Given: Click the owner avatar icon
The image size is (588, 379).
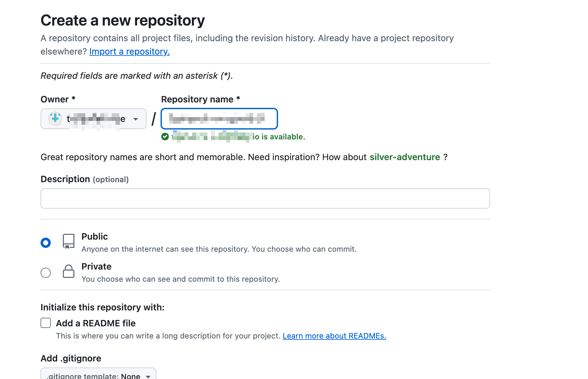Looking at the screenshot, I should point(55,119).
